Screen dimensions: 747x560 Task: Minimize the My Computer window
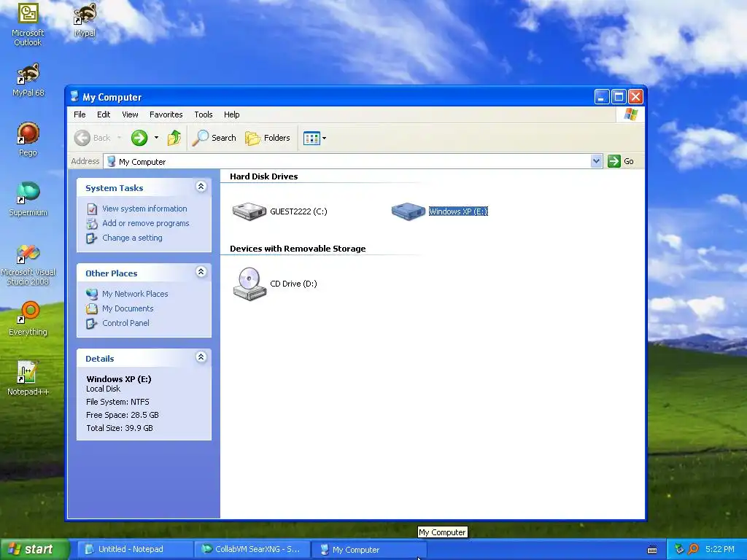point(602,97)
